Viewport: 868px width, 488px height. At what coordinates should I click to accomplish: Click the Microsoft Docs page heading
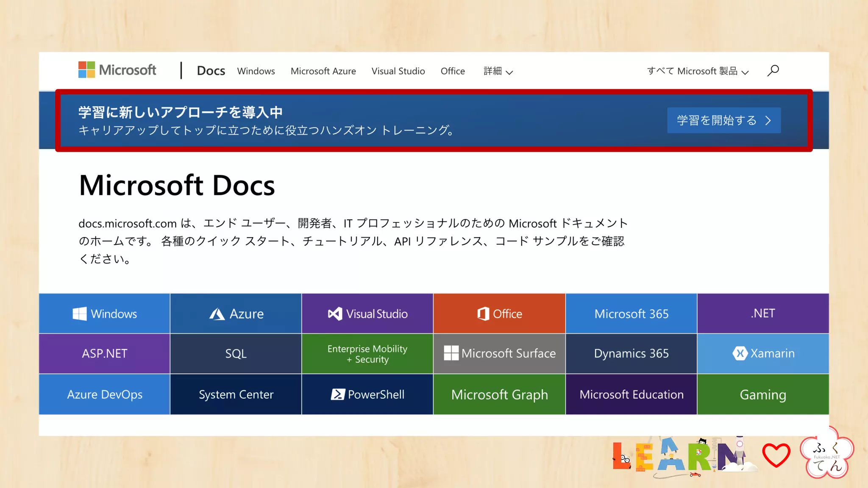177,185
